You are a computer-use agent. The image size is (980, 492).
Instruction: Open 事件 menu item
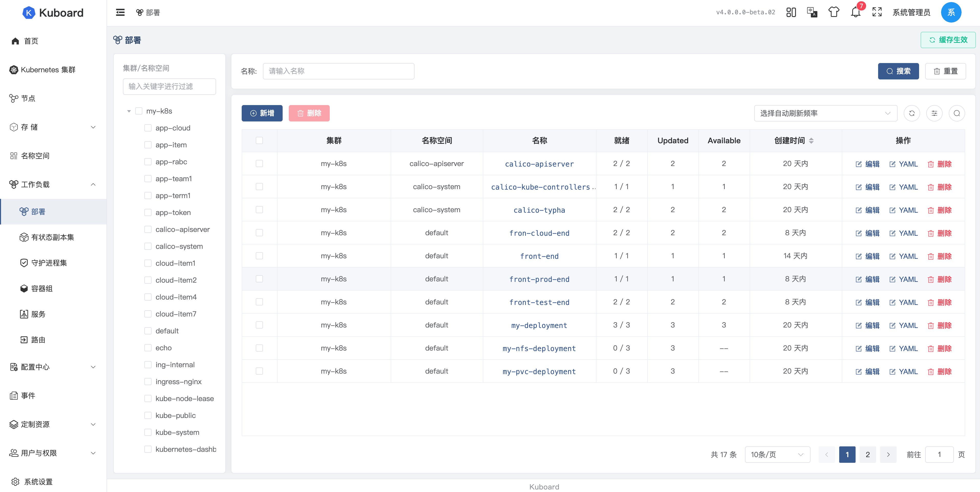tap(53, 396)
